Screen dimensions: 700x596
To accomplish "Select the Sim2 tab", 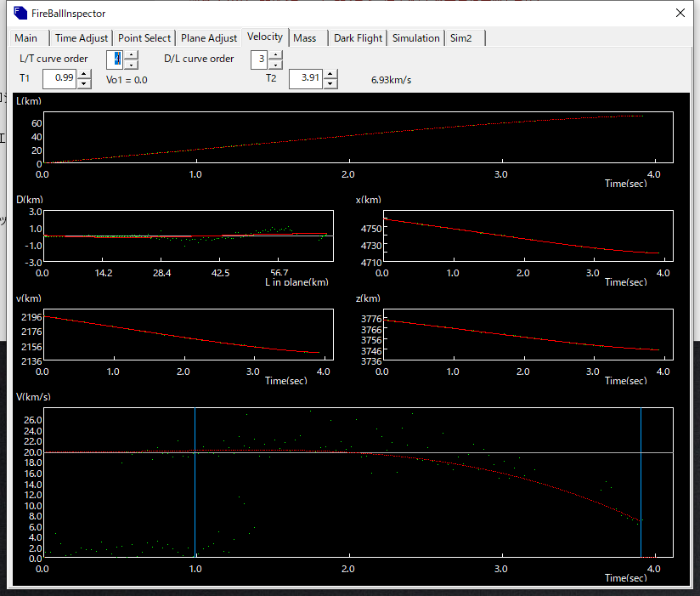I will click(x=461, y=38).
